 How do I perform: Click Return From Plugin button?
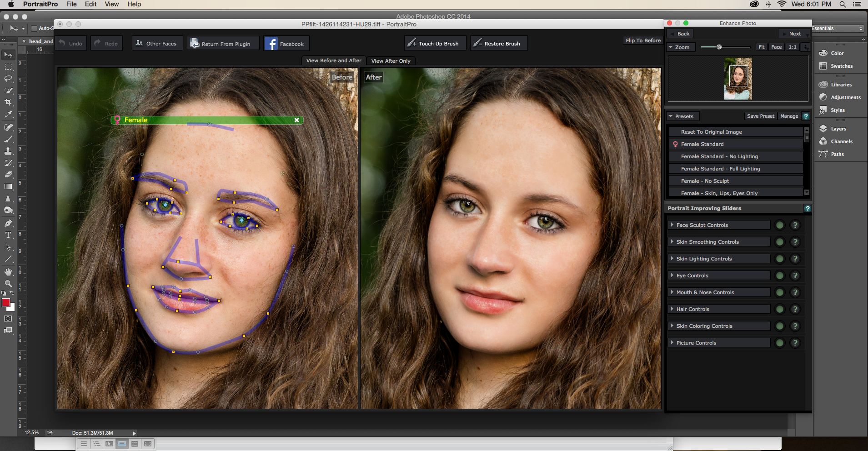click(223, 44)
